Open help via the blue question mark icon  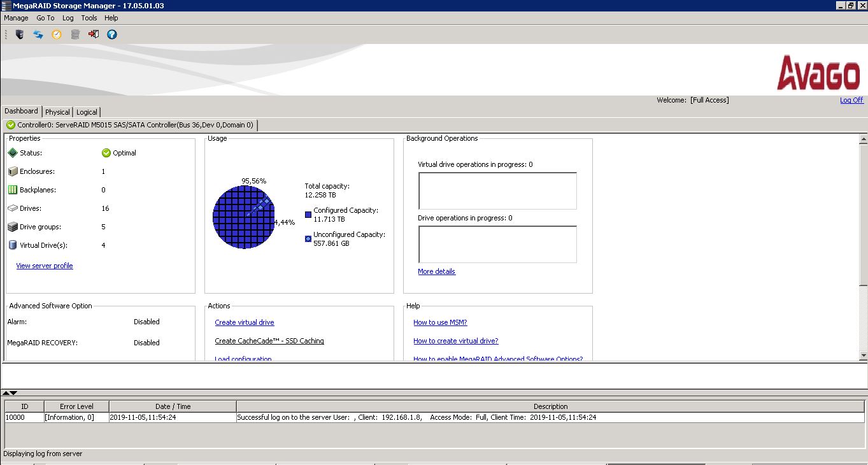pos(112,34)
